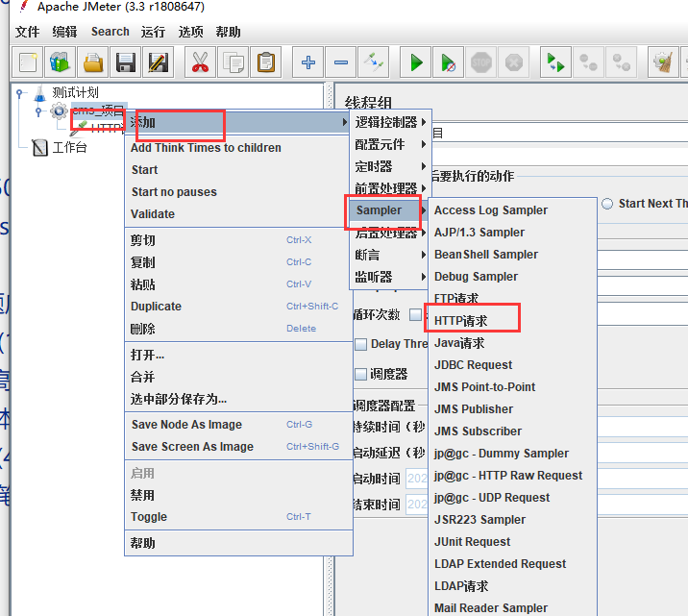Click the Shutdown toolbar icon
Screen dimensions: 688x616
coord(514,62)
